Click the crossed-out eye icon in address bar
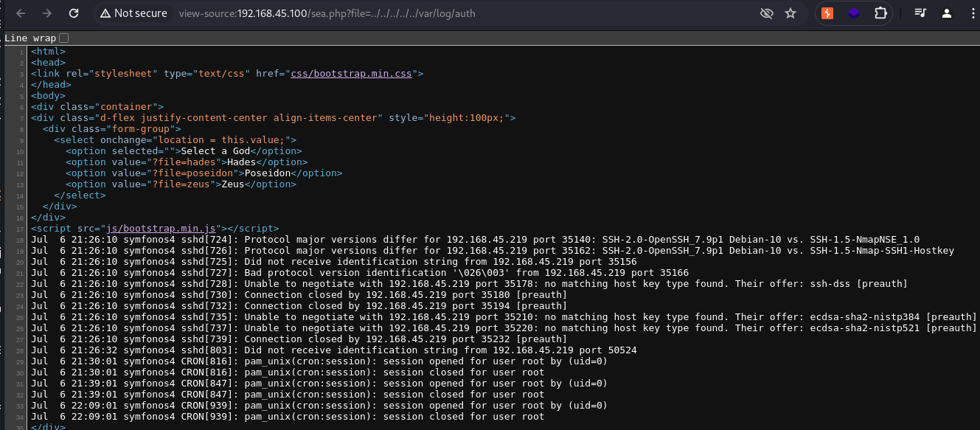The image size is (980, 430). (x=767, y=13)
